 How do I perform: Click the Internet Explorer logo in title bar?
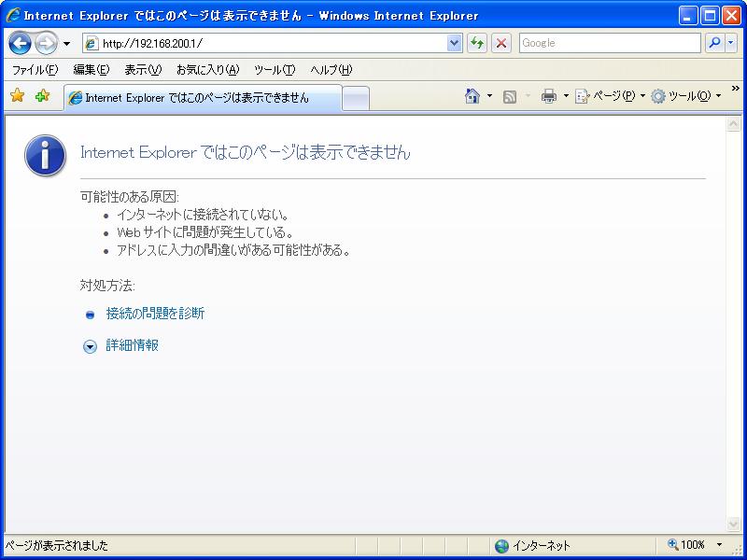pos(13,15)
